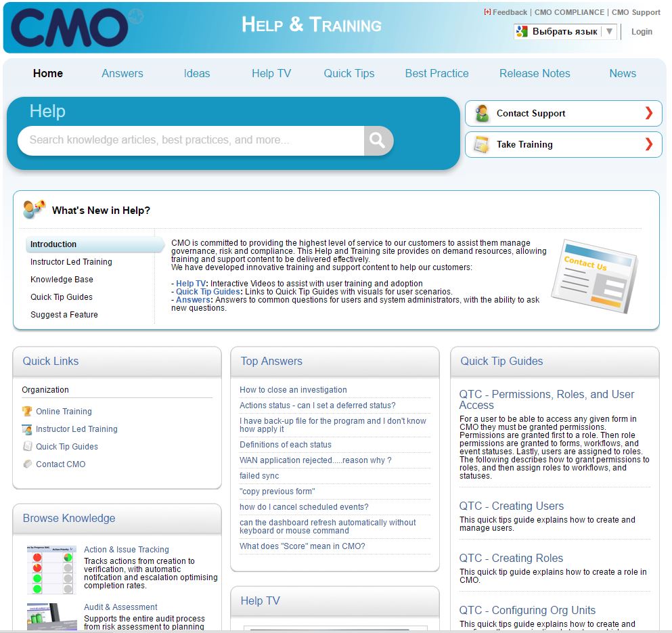Viewport: 672px width, 633px height.
Task: Open the Quick Tip Guides quick link
Action: 67,446
